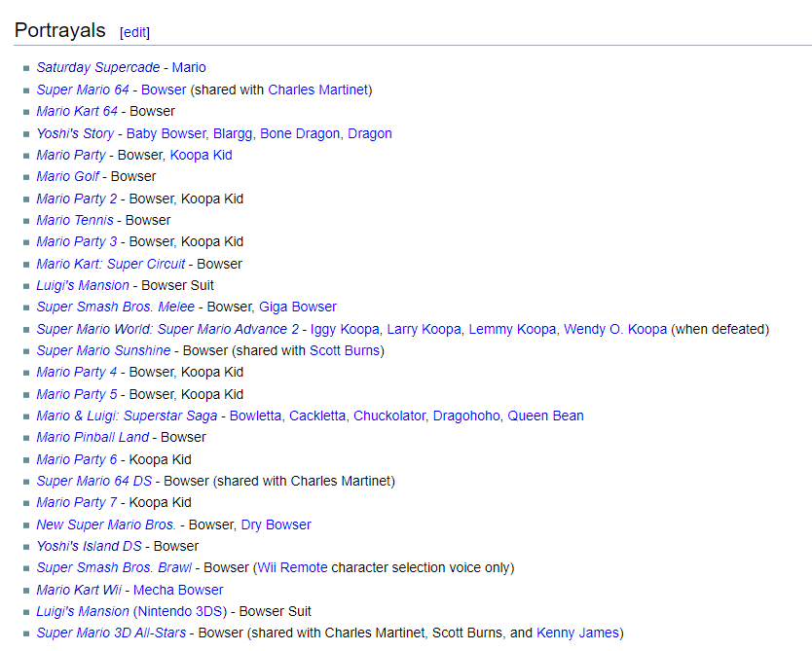Open the Cackletta link

click(317, 416)
